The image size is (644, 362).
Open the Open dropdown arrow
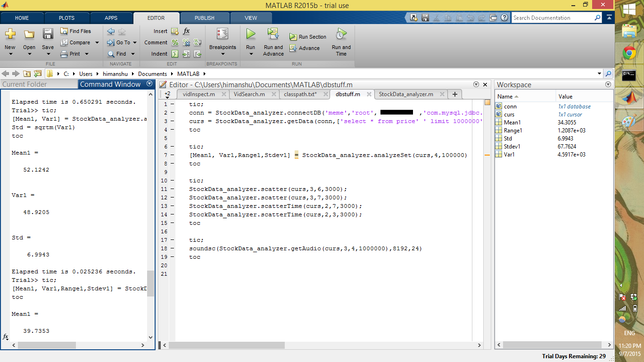pos(29,54)
